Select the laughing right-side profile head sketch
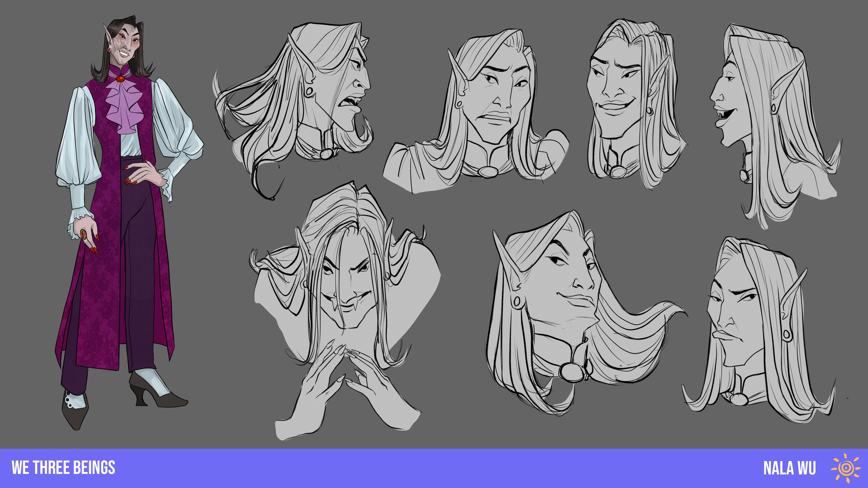This screenshot has height=488, width=868. [776, 126]
